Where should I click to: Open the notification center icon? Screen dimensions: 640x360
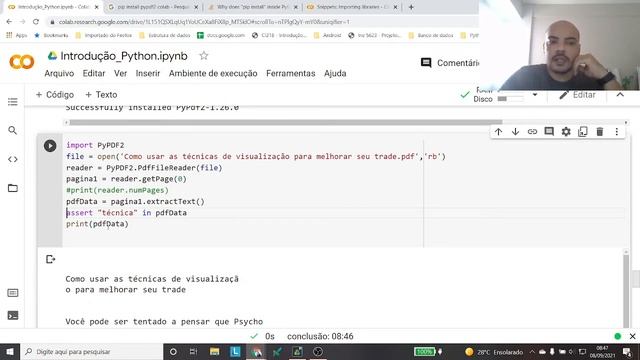[627, 351]
